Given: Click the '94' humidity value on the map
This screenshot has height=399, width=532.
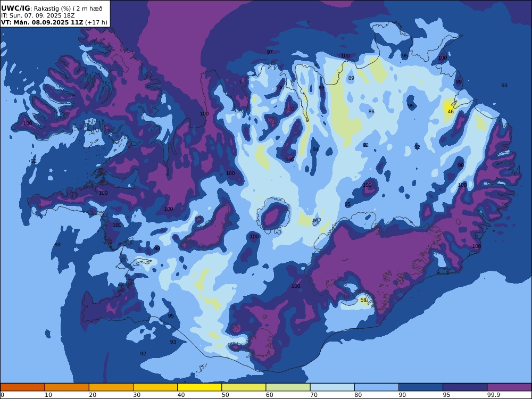Looking at the screenshot, I should [x=316, y=149].
